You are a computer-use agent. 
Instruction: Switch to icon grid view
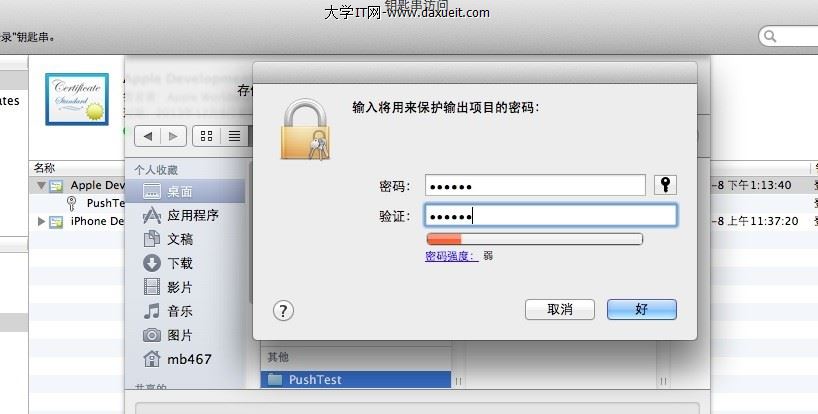(x=207, y=136)
